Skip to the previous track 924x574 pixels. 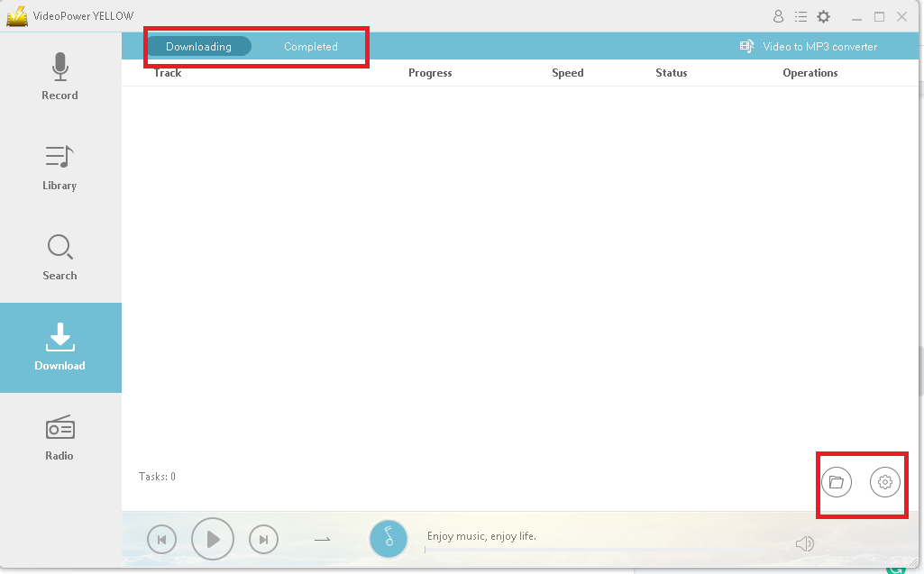[162, 539]
